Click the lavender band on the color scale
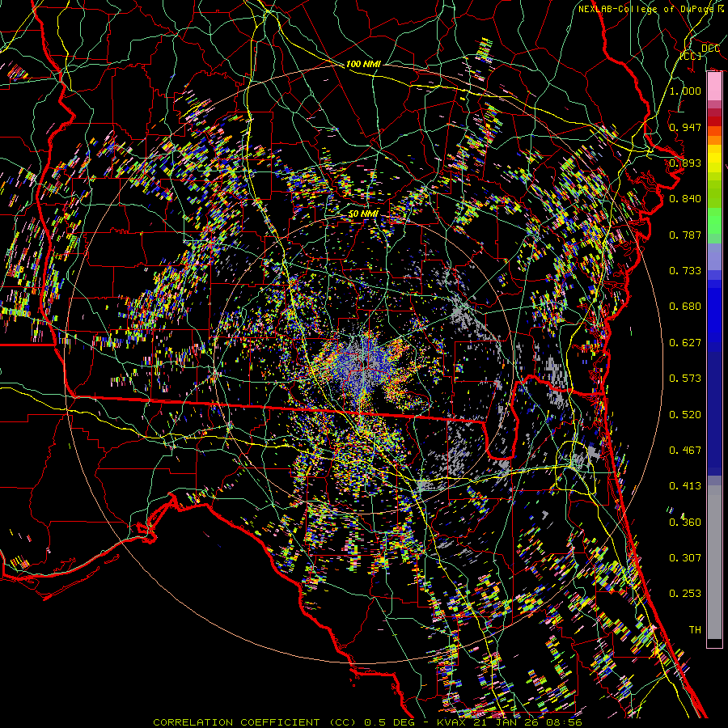Screen dimensions: 728x728 coord(714,259)
